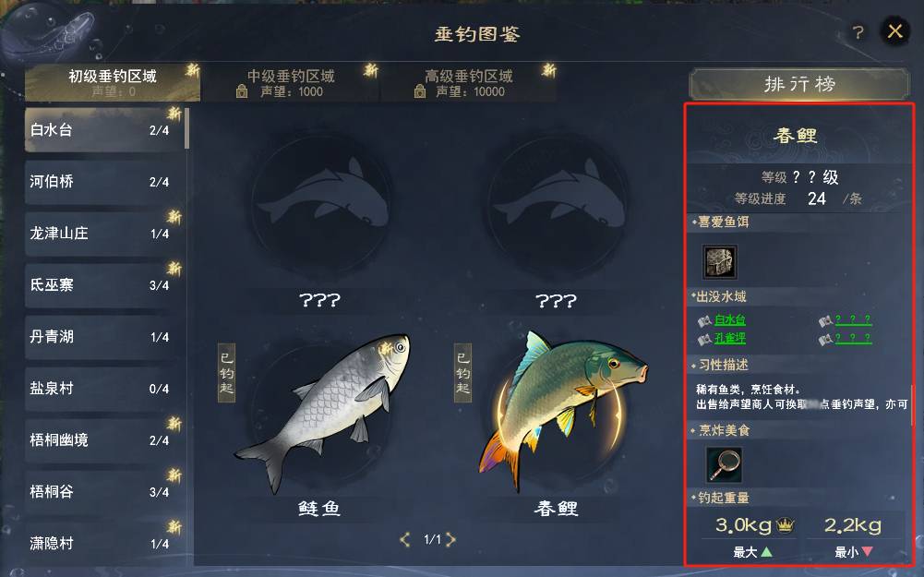Follow the 孔雀坪 water area link
Image resolution: width=924 pixels, height=577 pixels.
tap(729, 338)
